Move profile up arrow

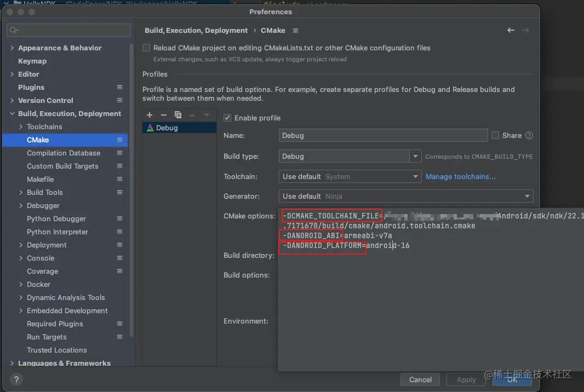point(192,115)
